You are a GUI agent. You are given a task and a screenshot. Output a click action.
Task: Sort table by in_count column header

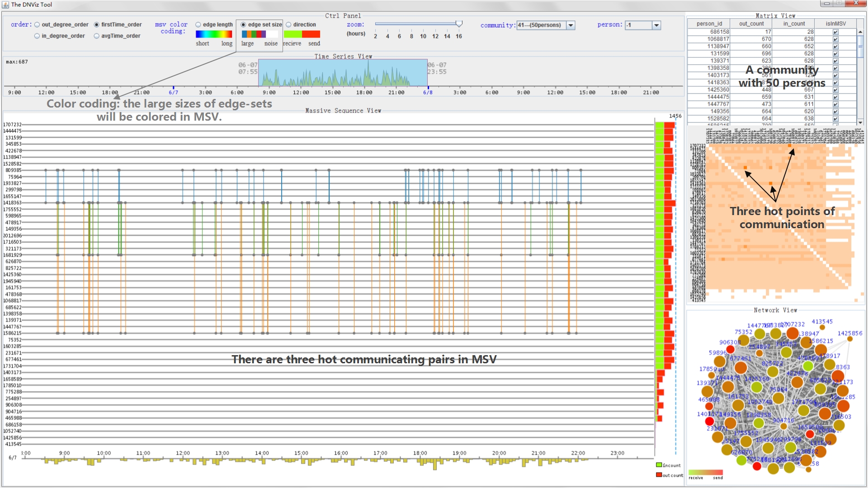click(x=794, y=24)
